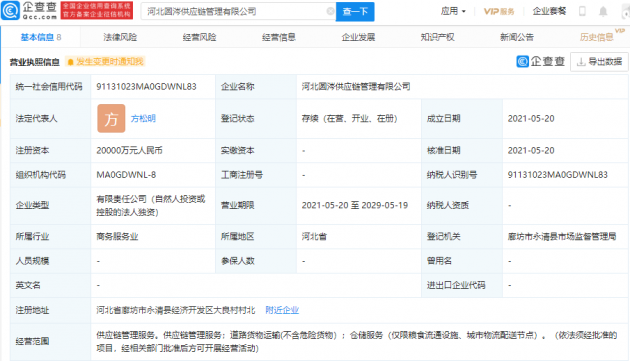
Task: Select taxpayer ID value in 纳税人识别号 row
Action: (x=558, y=175)
